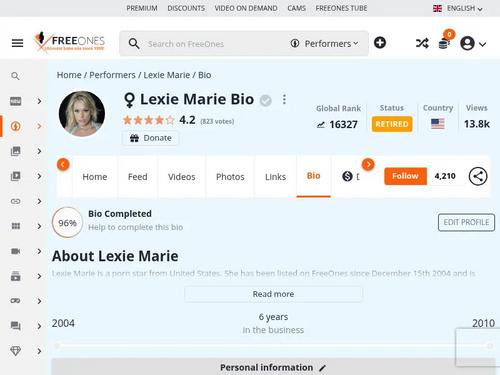Open the English language dropdown
Viewport: 500px width, 375px height.
click(458, 8)
